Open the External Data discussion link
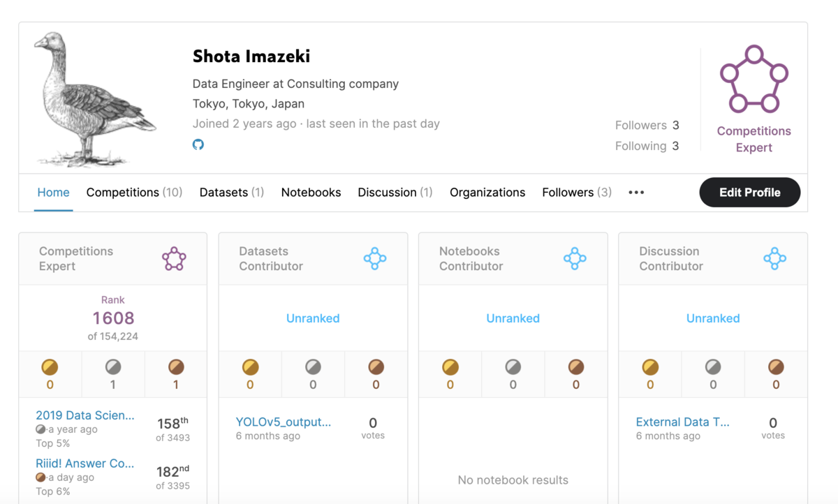 point(682,422)
